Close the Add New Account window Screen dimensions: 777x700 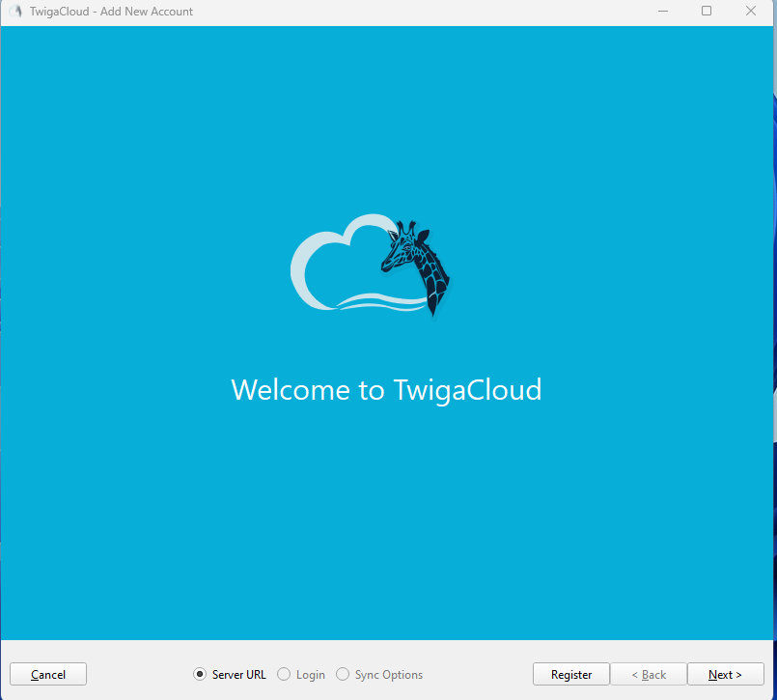click(751, 11)
